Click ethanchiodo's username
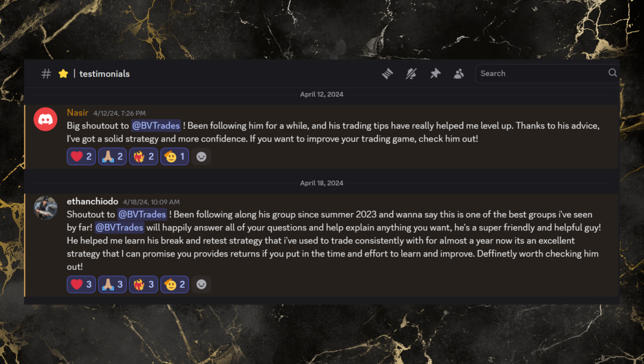 tap(92, 201)
